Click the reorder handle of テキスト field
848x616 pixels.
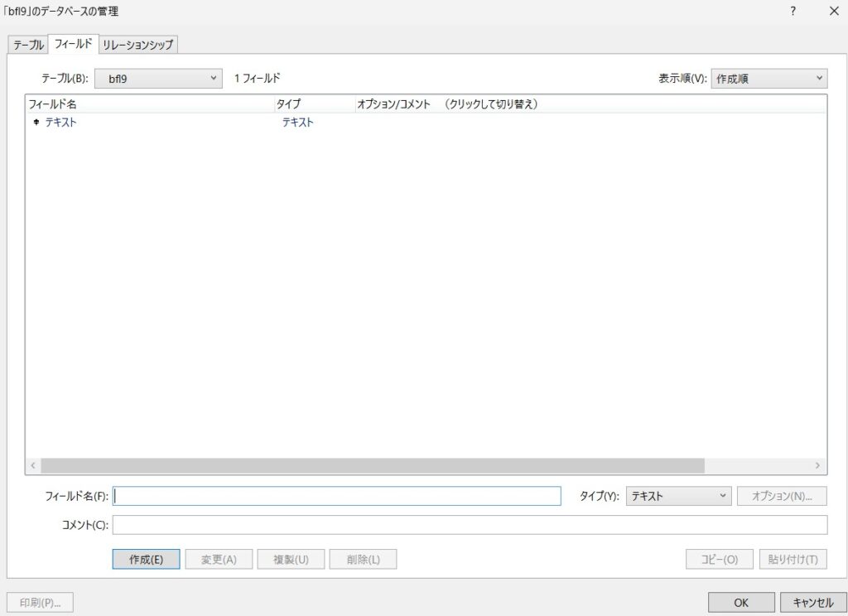36,123
